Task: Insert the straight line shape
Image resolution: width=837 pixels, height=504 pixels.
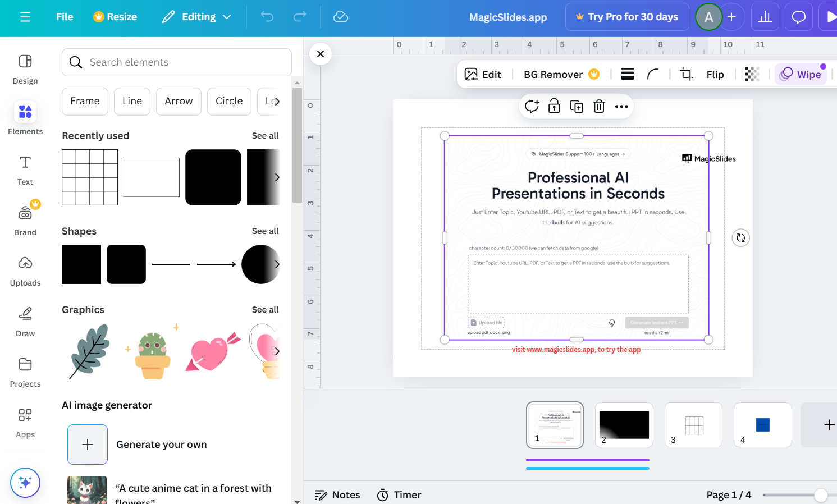Action: pyautogui.click(x=171, y=264)
